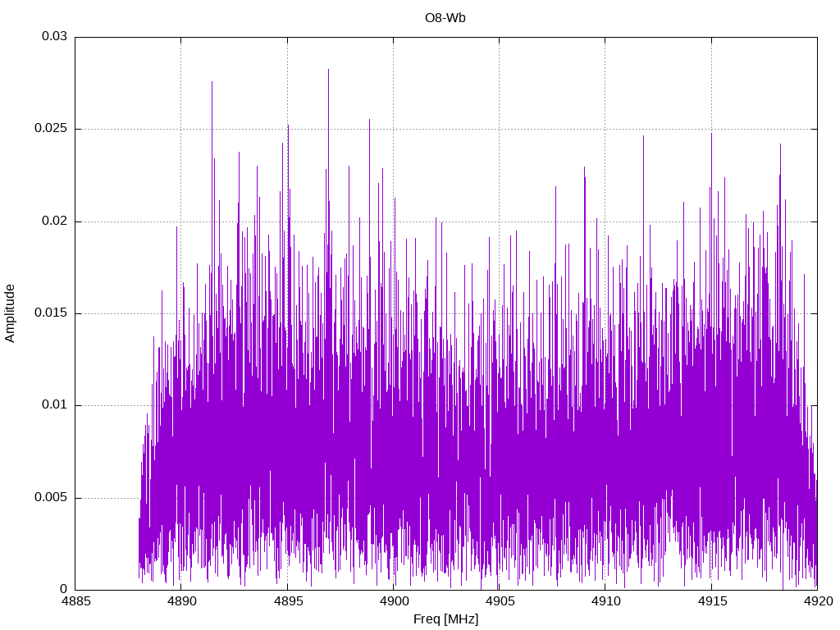Image resolution: width=840 pixels, height=630 pixels.
Task: Click the 4895 x-axis tick label
Action: (x=288, y=601)
